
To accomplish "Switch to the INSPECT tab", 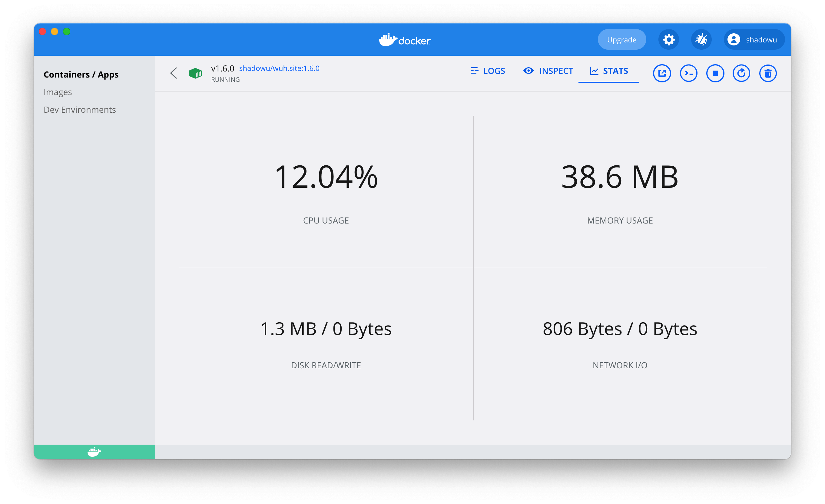I will 548,71.
